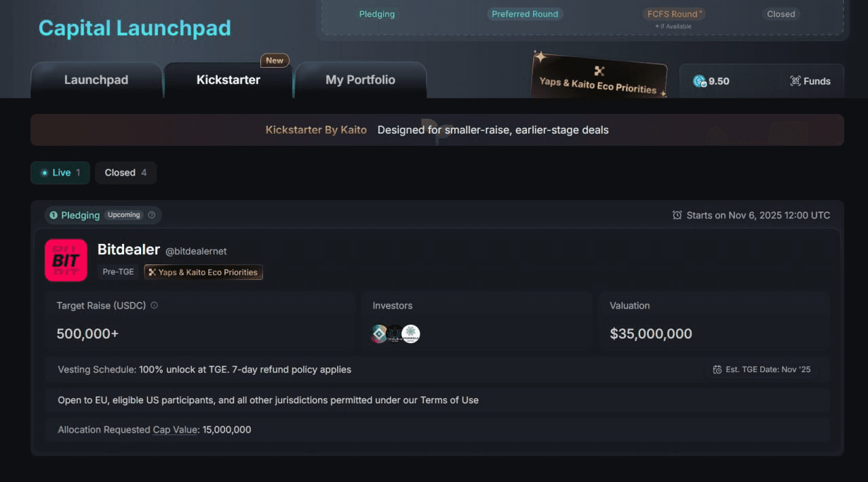Click the Bitdealer project logo
This screenshot has height=482, width=868.
click(66, 260)
